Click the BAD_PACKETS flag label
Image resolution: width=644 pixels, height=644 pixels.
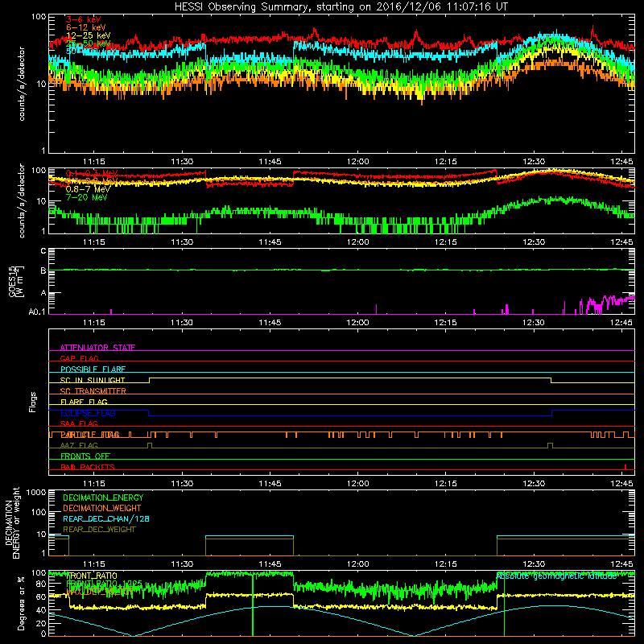click(x=88, y=467)
